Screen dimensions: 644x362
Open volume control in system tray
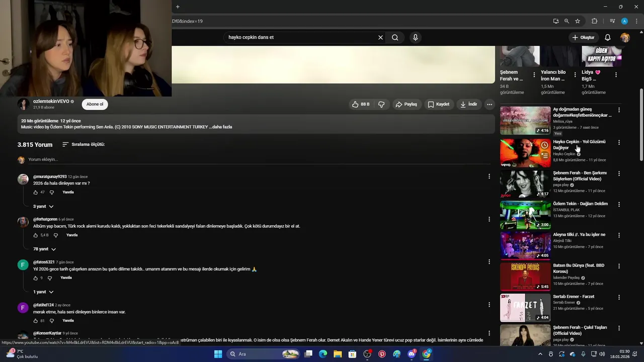click(602, 354)
